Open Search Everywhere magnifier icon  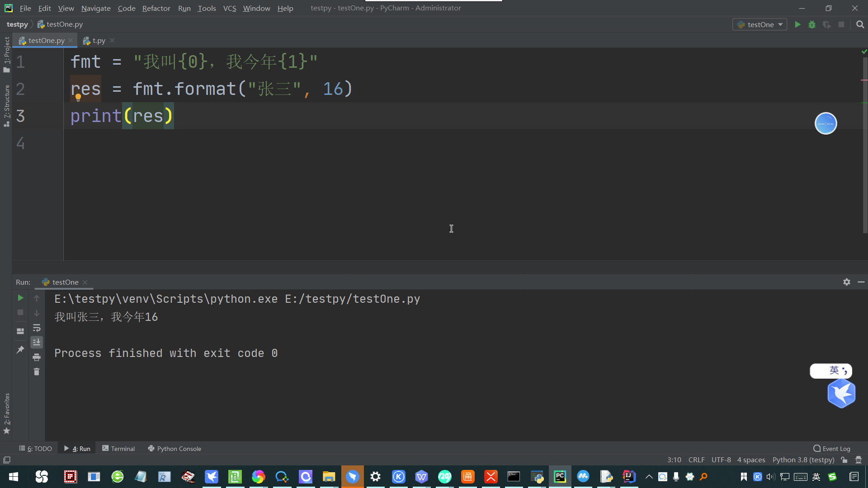tap(860, 24)
